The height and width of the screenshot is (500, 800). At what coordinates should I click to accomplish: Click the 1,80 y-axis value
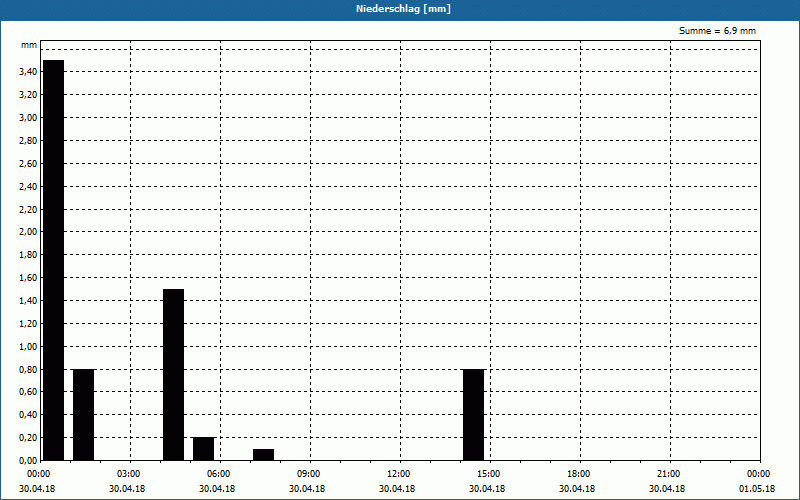[x=28, y=255]
